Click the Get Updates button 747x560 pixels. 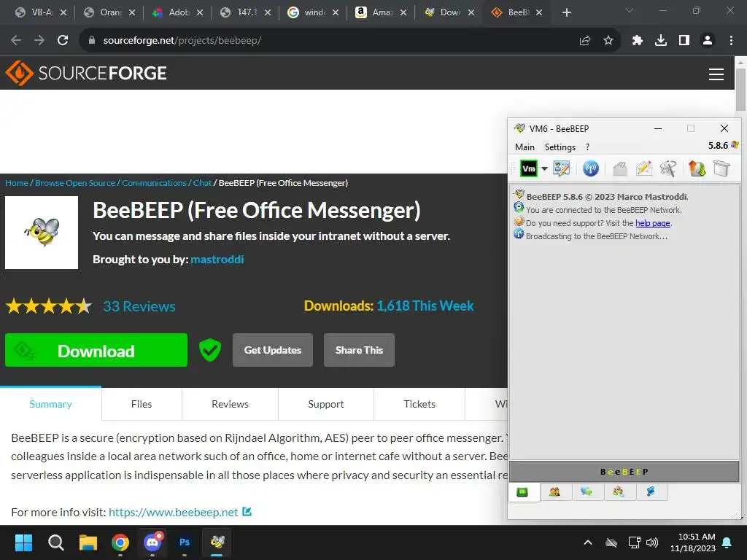tap(273, 350)
